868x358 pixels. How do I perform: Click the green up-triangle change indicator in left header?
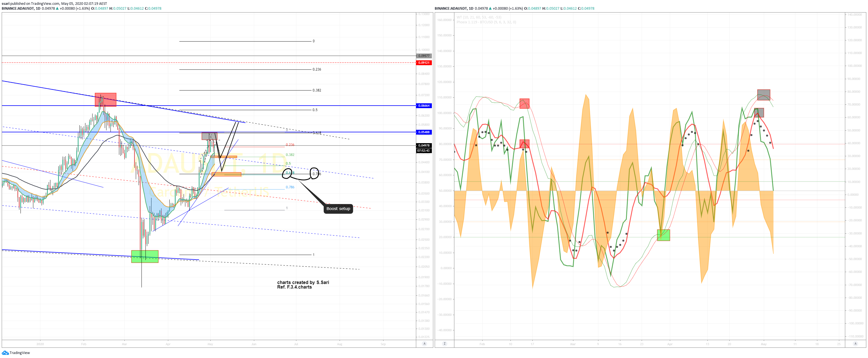point(57,9)
